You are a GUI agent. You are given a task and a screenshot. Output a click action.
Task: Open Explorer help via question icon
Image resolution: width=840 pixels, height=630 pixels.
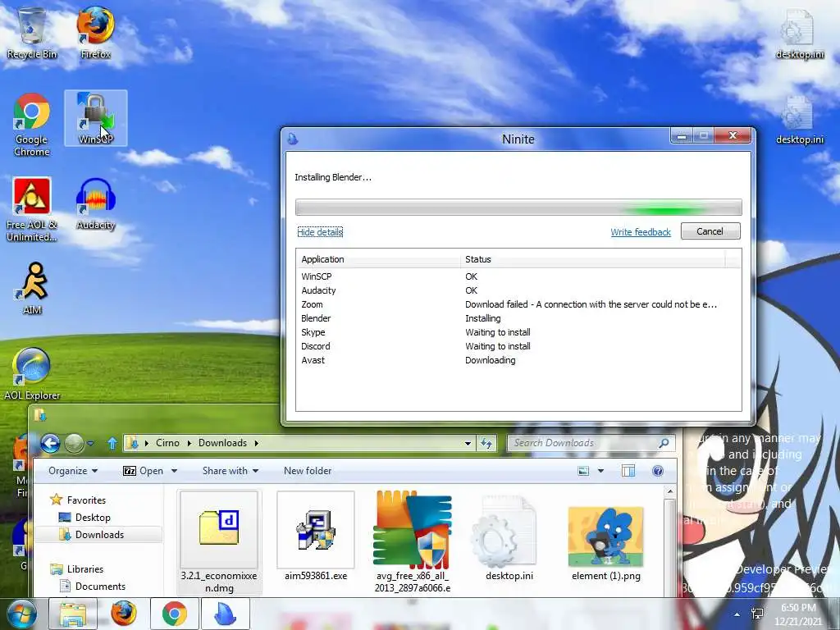coord(658,471)
